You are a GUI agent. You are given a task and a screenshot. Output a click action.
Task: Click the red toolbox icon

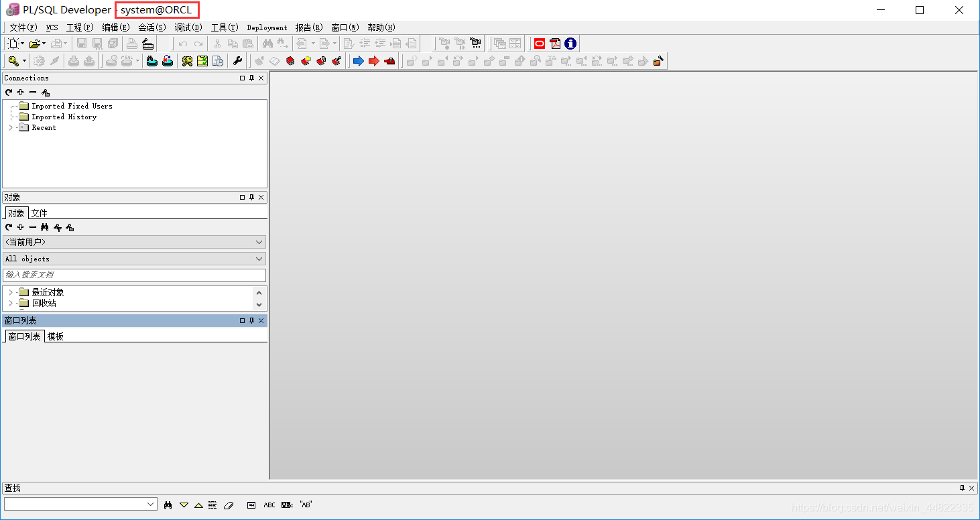389,61
